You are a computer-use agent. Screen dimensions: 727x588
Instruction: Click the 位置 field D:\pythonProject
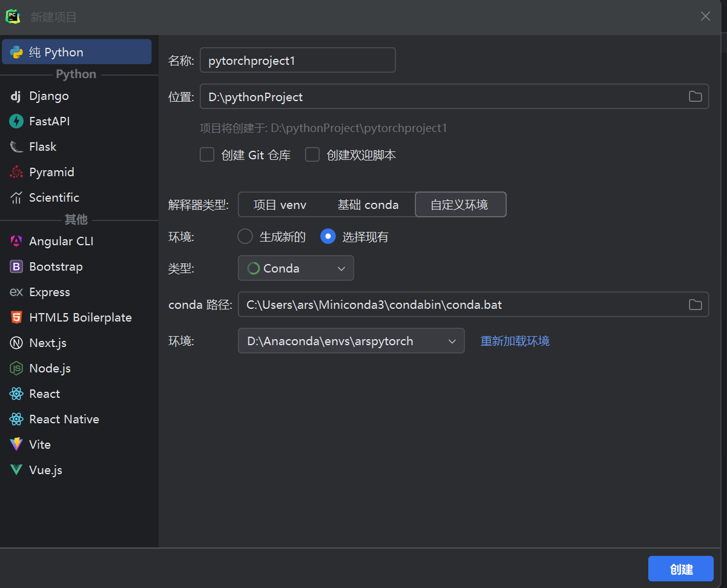click(x=455, y=96)
